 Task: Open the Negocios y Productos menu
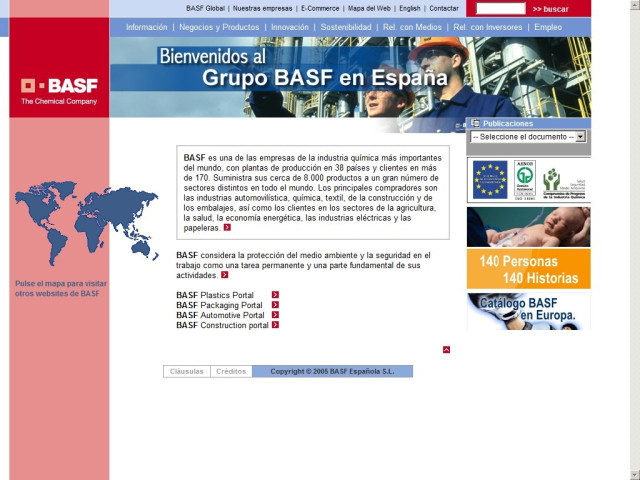point(219,27)
